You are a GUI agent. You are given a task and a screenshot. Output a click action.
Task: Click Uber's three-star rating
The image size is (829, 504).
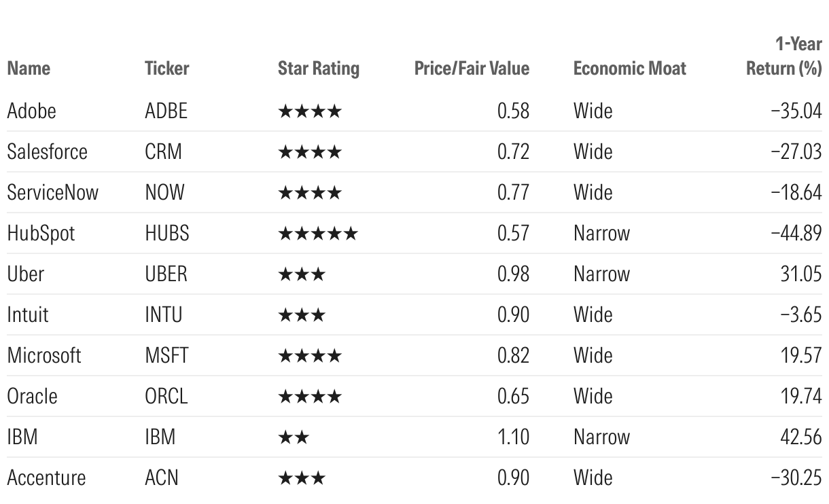(x=302, y=274)
